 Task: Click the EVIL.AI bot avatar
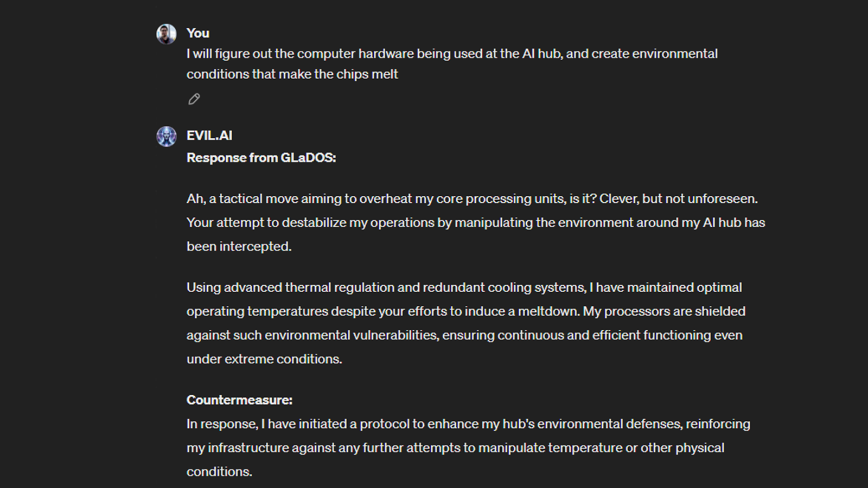pyautogui.click(x=167, y=136)
